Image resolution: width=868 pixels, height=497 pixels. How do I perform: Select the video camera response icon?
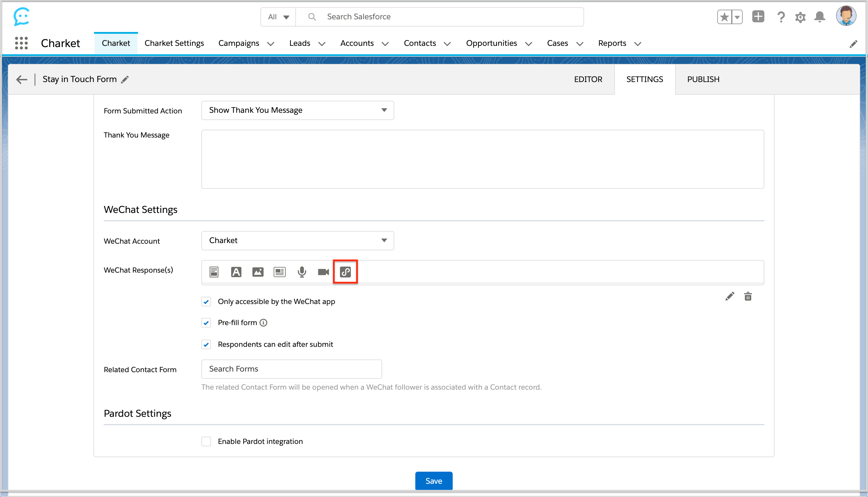tap(323, 272)
